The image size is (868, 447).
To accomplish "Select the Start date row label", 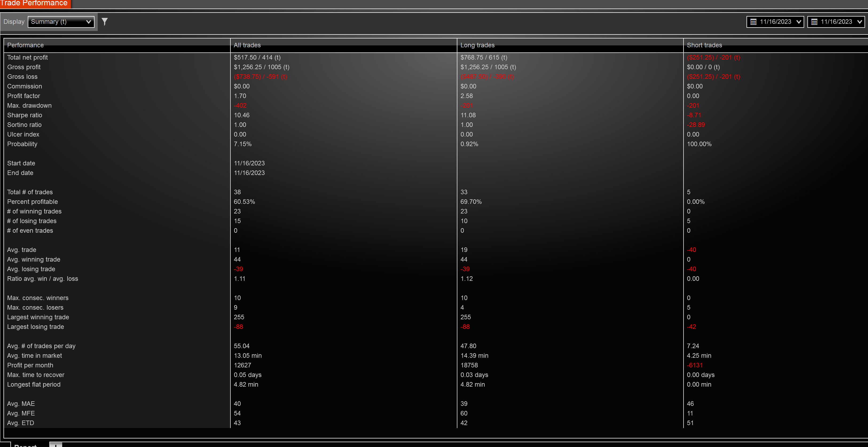I will [21, 163].
